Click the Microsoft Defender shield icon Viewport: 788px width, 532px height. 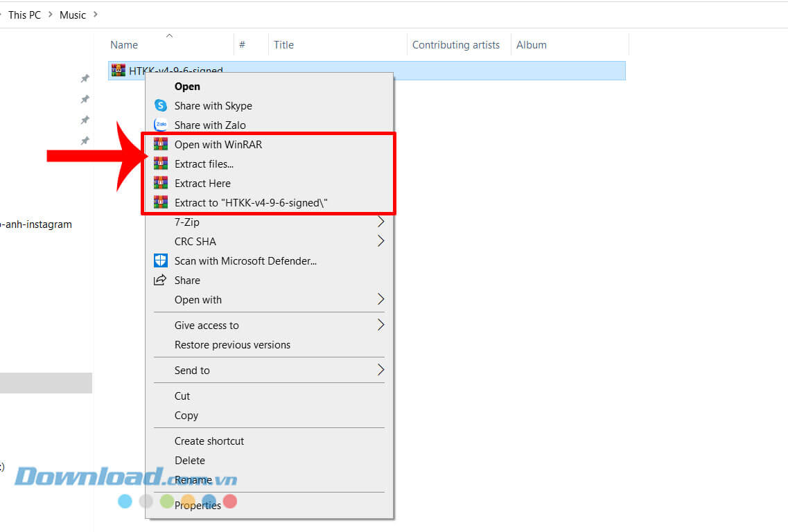(161, 261)
